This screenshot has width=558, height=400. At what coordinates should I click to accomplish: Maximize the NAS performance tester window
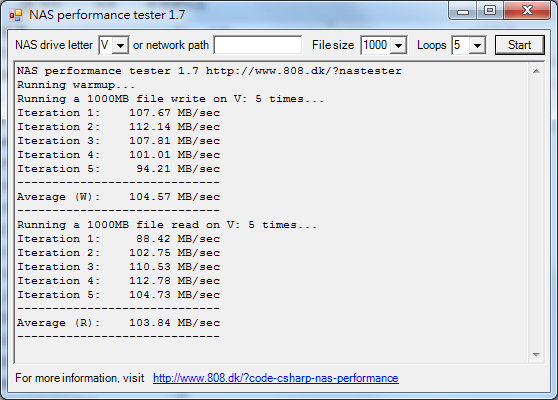coord(490,11)
